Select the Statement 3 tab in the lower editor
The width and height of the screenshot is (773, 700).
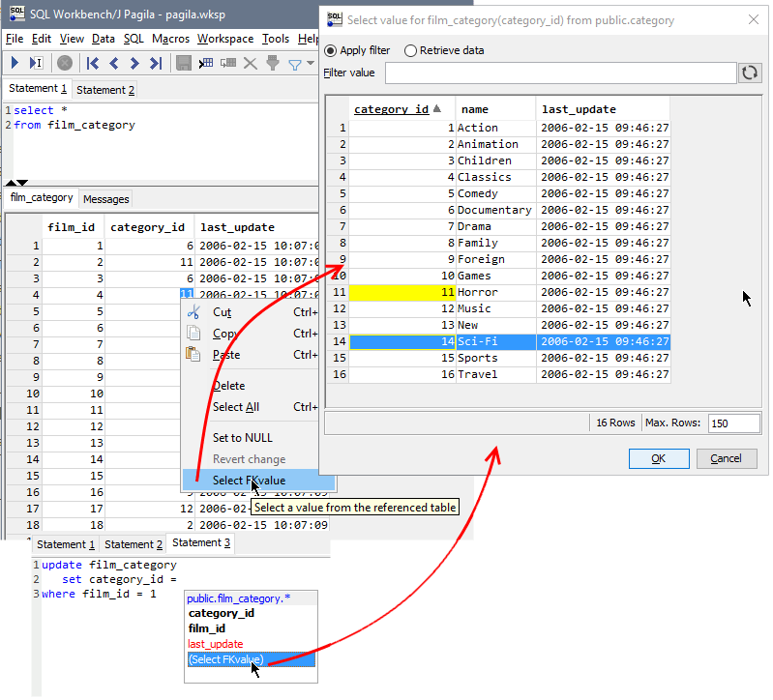[x=201, y=542]
